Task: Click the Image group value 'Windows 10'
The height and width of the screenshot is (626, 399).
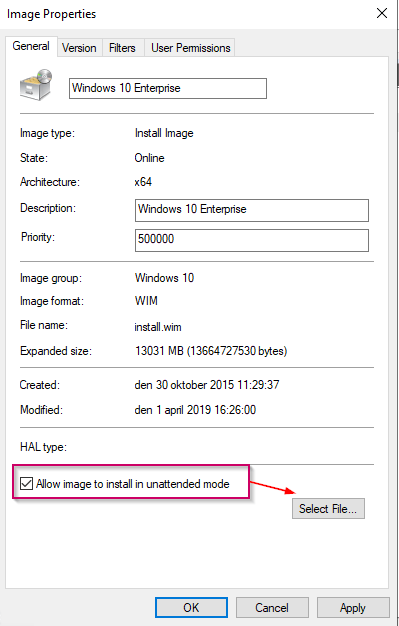Action: coord(165,277)
